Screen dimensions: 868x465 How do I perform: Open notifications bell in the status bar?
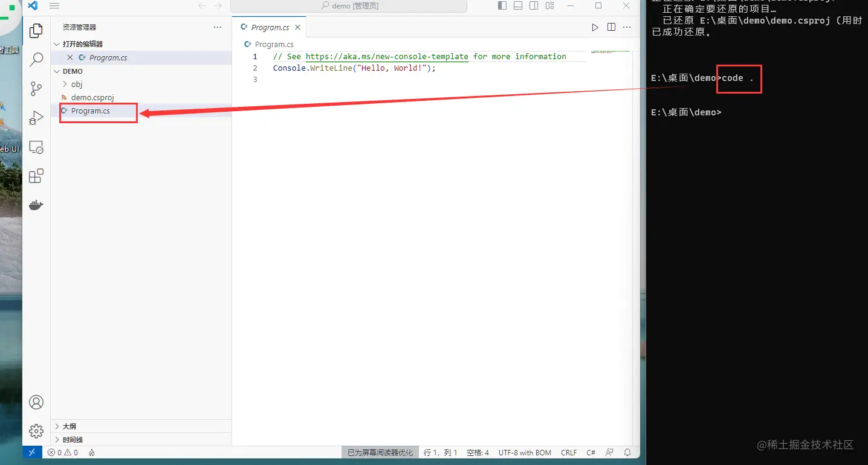tap(627, 452)
